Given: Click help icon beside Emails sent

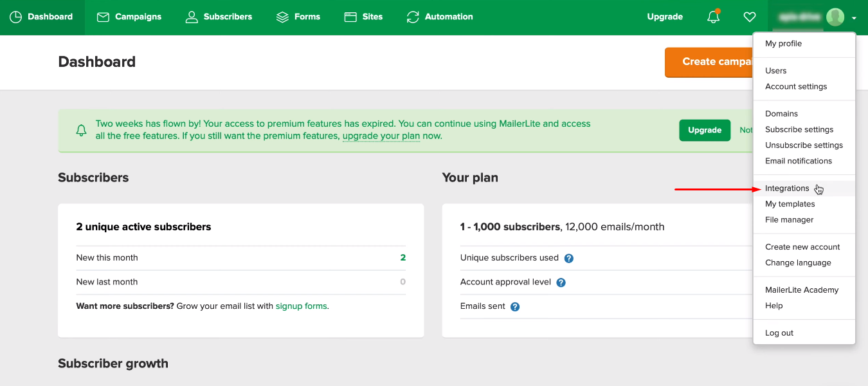Looking at the screenshot, I should (515, 307).
